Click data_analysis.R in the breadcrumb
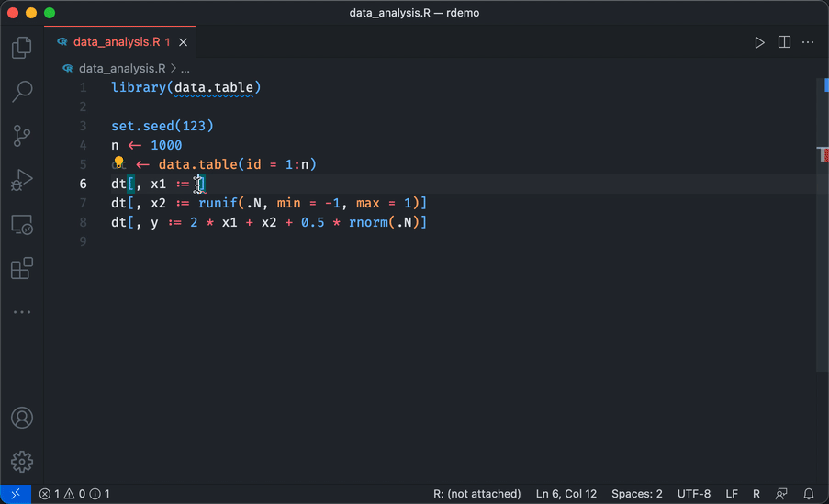The height and width of the screenshot is (504, 829). coord(121,68)
